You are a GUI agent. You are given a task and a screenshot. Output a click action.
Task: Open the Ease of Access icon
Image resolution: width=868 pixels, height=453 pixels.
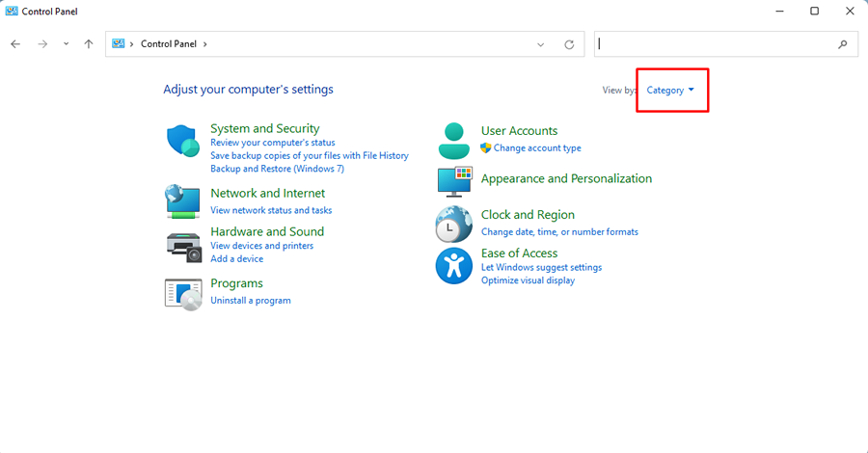(x=453, y=264)
